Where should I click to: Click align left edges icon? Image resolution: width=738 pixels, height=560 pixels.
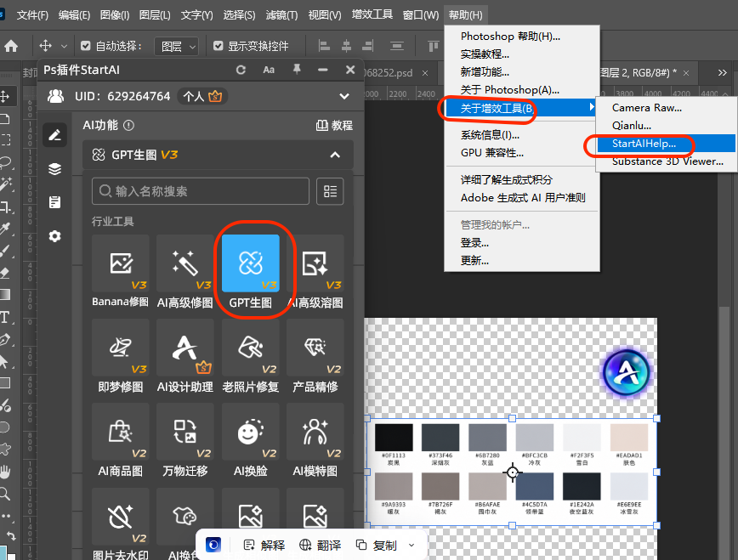point(324,46)
